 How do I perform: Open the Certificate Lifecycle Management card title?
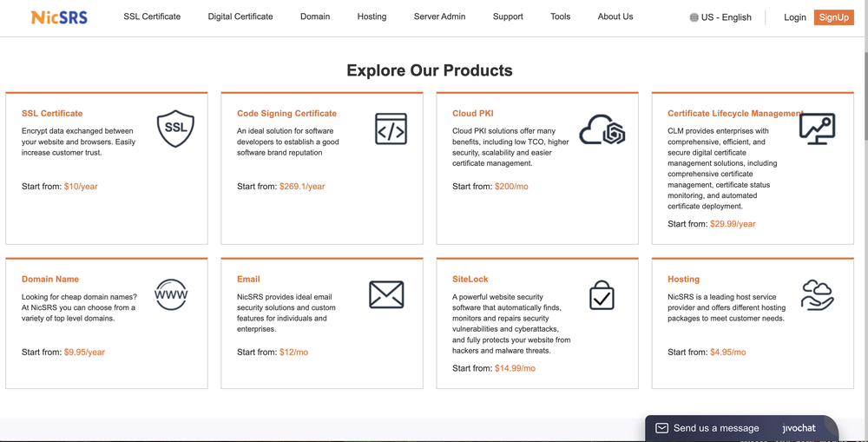(736, 114)
